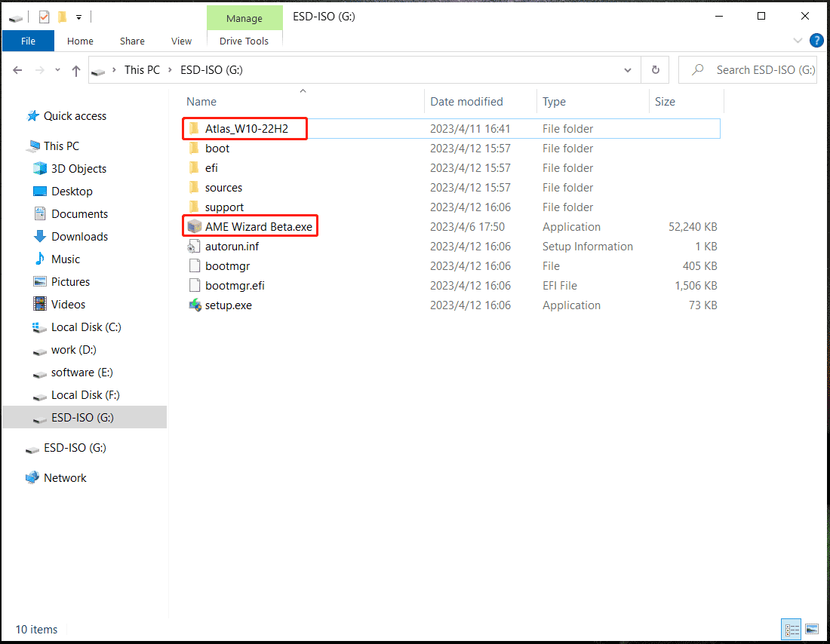Open the Help question mark icon
The width and height of the screenshot is (830, 644).
click(x=816, y=41)
